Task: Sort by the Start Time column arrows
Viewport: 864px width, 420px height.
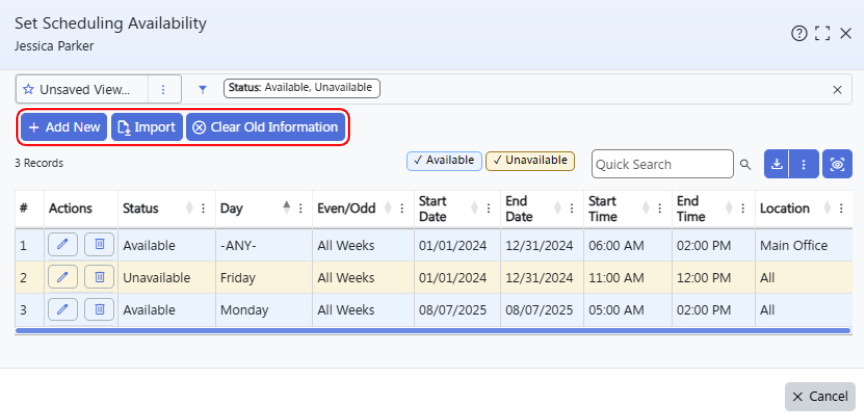Action: 646,208
